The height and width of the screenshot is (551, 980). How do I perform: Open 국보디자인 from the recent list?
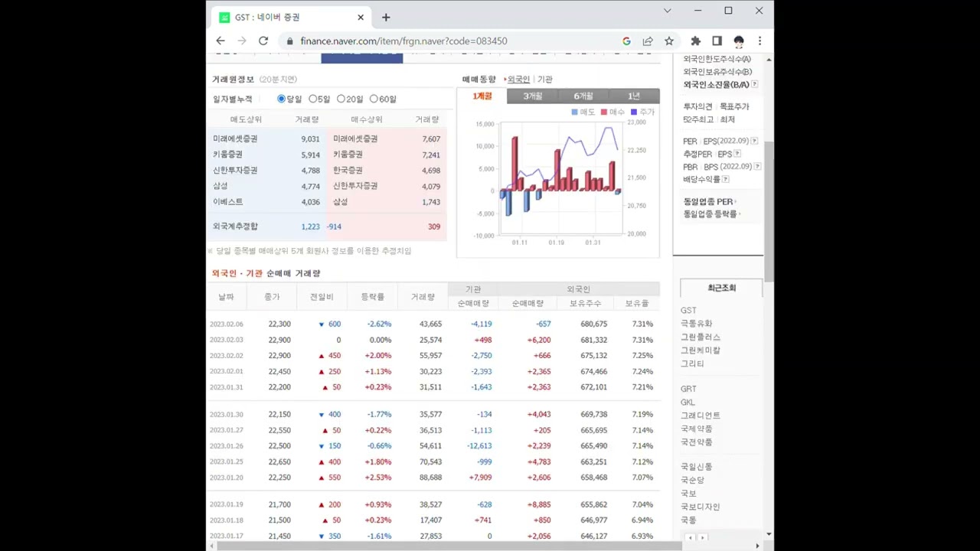[701, 507]
